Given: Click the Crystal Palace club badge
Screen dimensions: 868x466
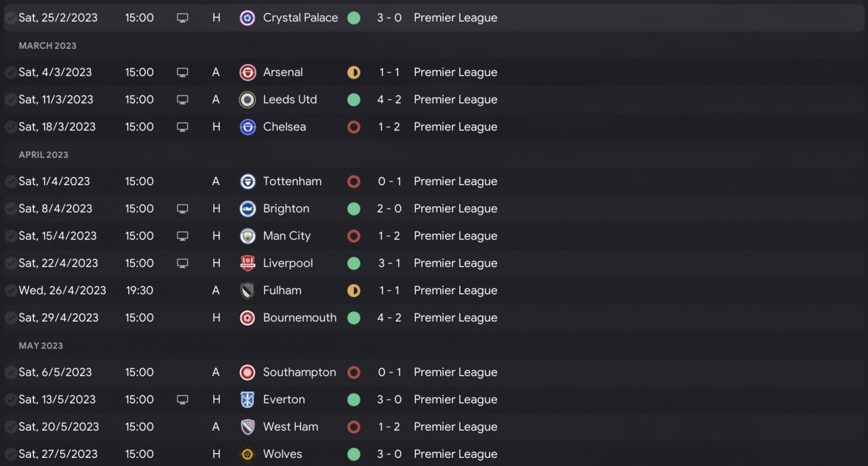Looking at the screenshot, I should [x=248, y=18].
